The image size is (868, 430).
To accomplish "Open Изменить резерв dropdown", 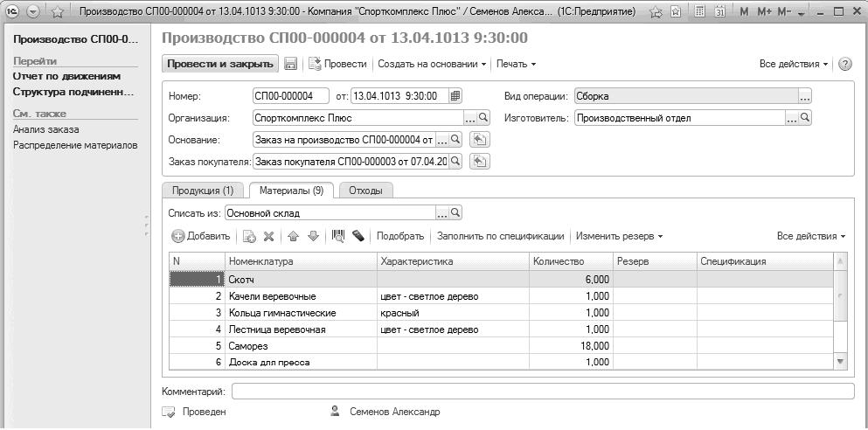I will tap(619, 236).
